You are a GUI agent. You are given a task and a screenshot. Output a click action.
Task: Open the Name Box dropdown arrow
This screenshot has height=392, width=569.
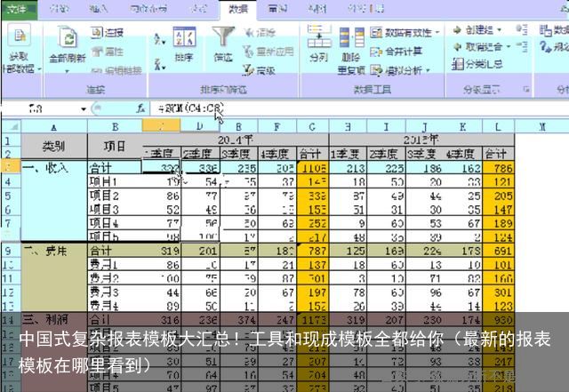(84, 108)
